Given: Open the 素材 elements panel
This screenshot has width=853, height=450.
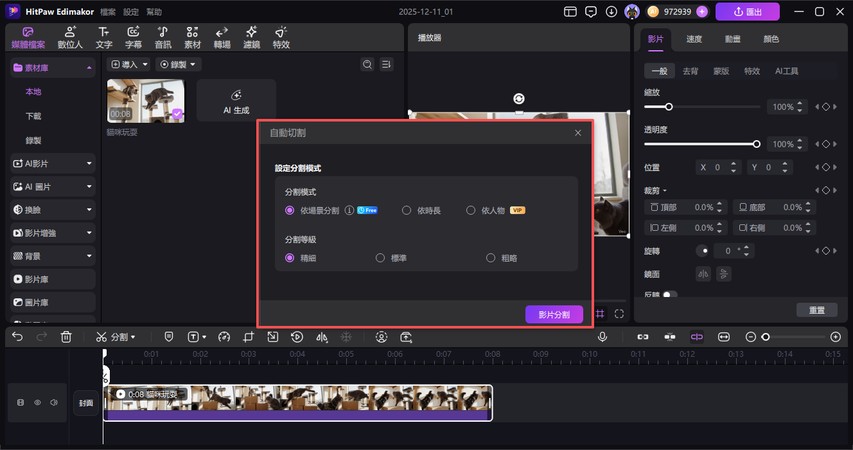Looking at the screenshot, I should tap(192, 38).
